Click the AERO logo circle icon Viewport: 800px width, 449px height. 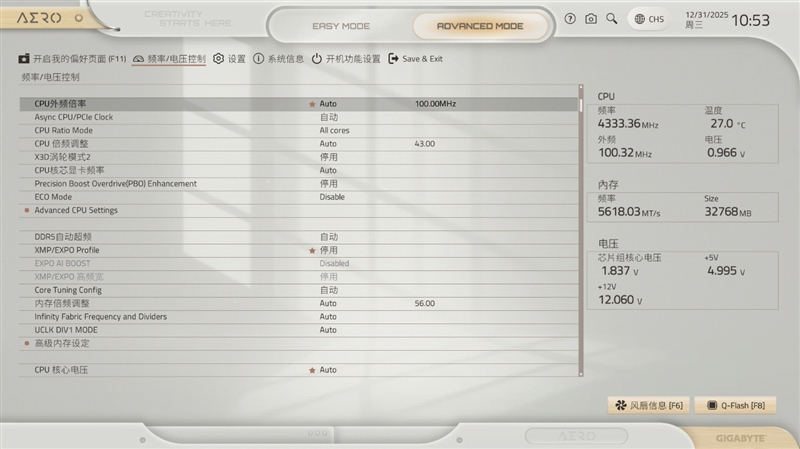pyautogui.click(x=79, y=18)
